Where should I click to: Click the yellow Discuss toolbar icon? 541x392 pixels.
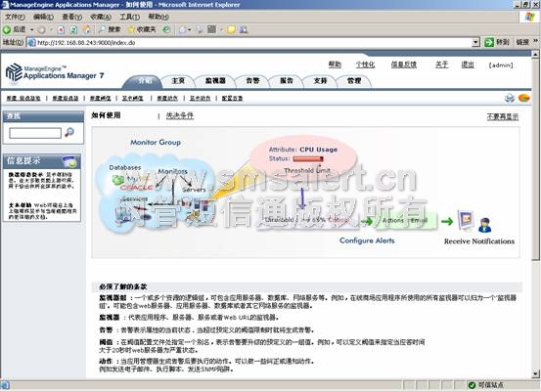point(231,30)
